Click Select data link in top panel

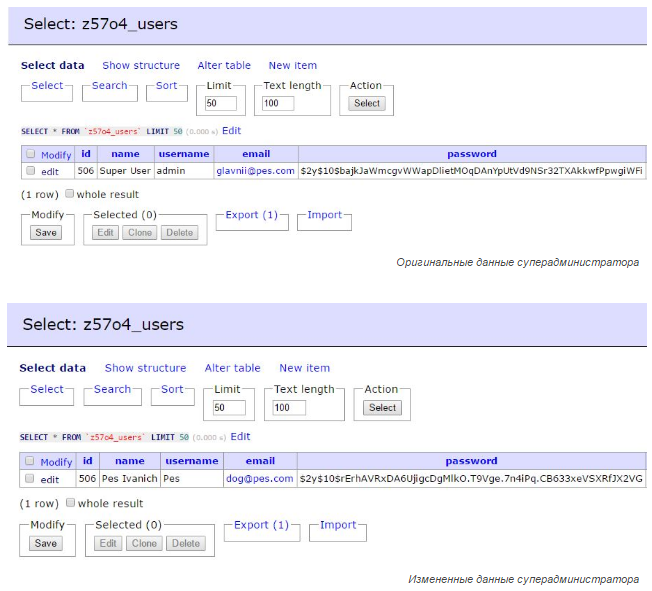pos(53,65)
